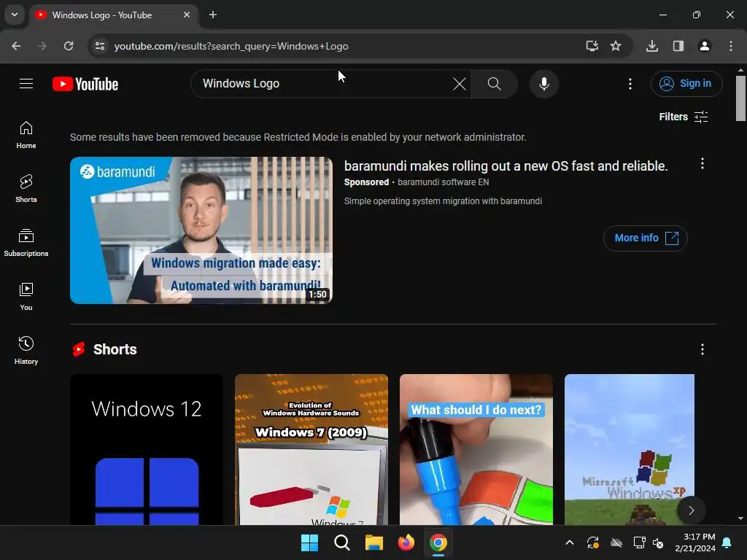Screen dimensions: 747x560
Task: Click the browser address bar URL
Action: click(231, 46)
